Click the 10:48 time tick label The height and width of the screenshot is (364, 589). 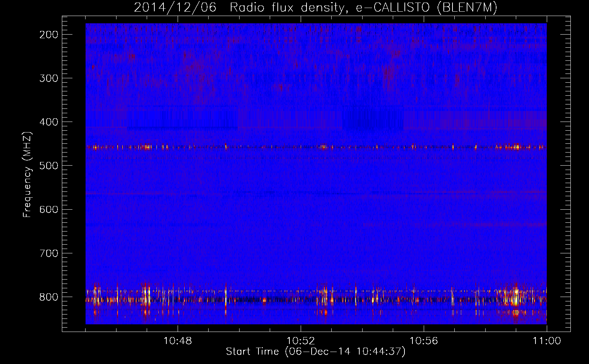178,341
